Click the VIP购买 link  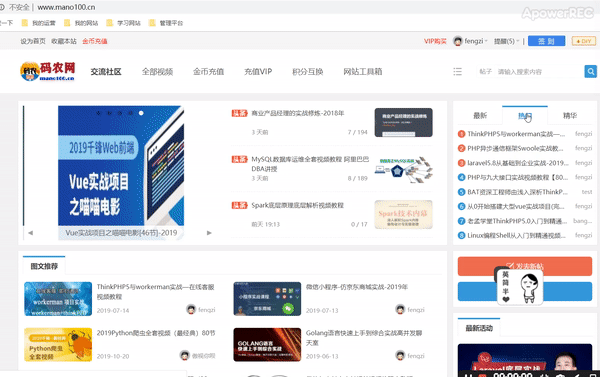[x=435, y=41]
